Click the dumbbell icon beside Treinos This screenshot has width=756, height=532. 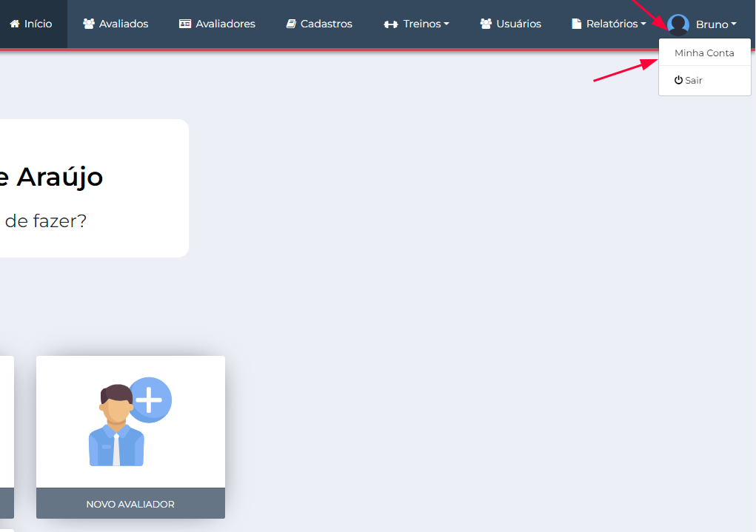coord(390,24)
